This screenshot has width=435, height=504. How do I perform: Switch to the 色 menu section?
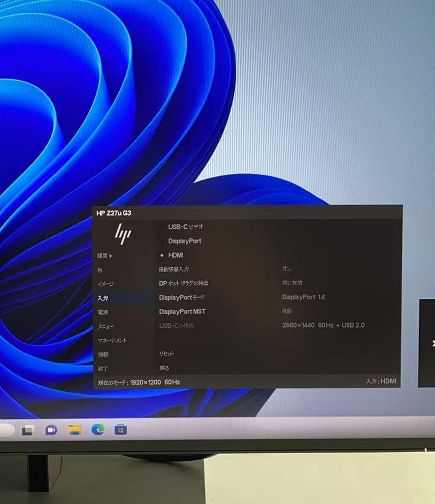click(x=100, y=270)
